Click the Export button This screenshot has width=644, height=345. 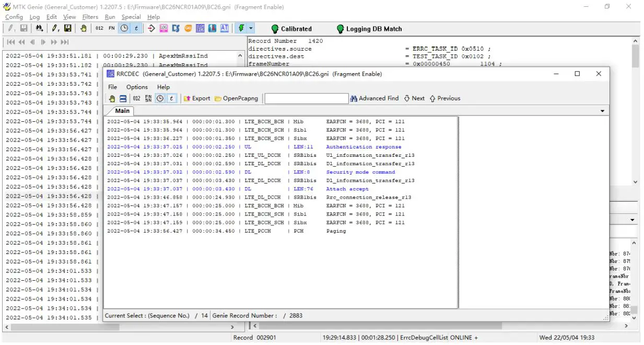coord(197,98)
